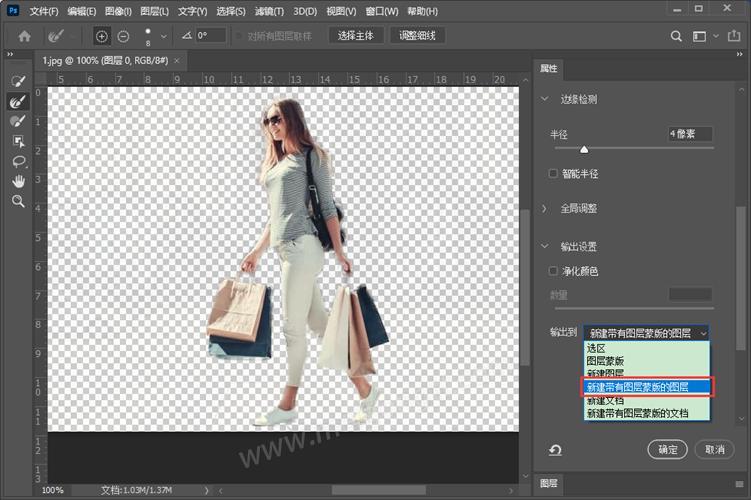Viewport: 751px width, 500px height.
Task: Choose 新建带有图层蒙版的图层 option
Action: (646, 386)
